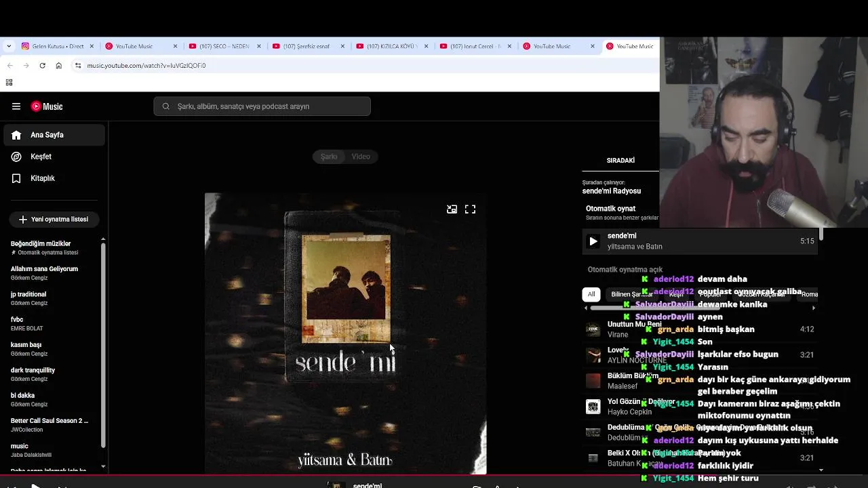Switch to the Şerefsiz esnaf tab
868x488 pixels.
point(308,46)
